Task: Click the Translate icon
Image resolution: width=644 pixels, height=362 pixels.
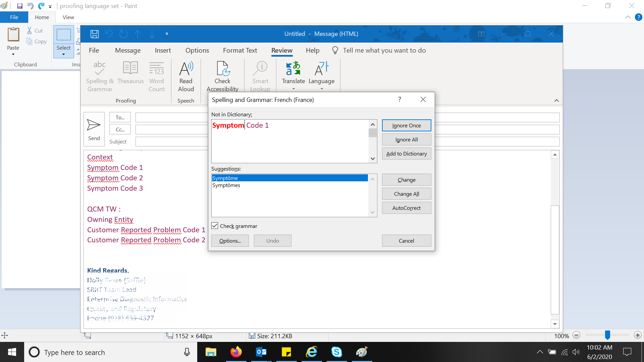Action: [x=293, y=68]
